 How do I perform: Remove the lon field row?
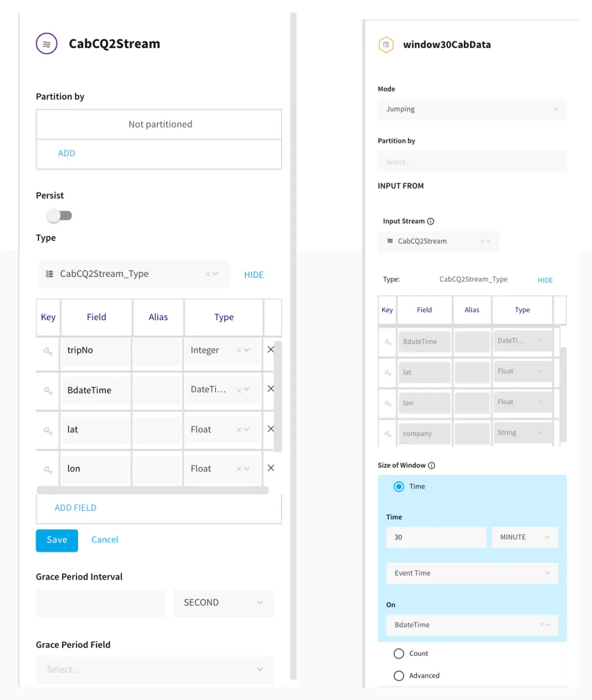(270, 468)
